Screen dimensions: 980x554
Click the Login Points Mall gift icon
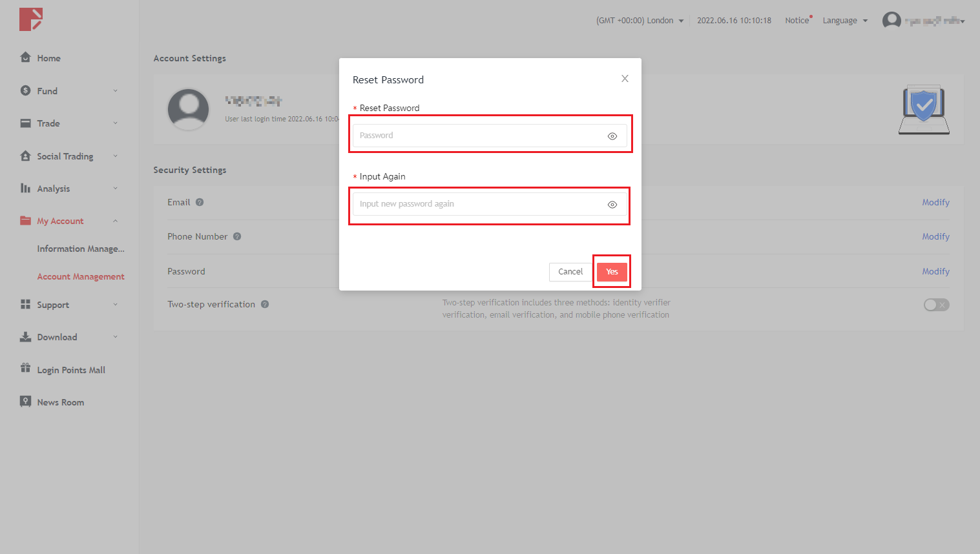25,369
